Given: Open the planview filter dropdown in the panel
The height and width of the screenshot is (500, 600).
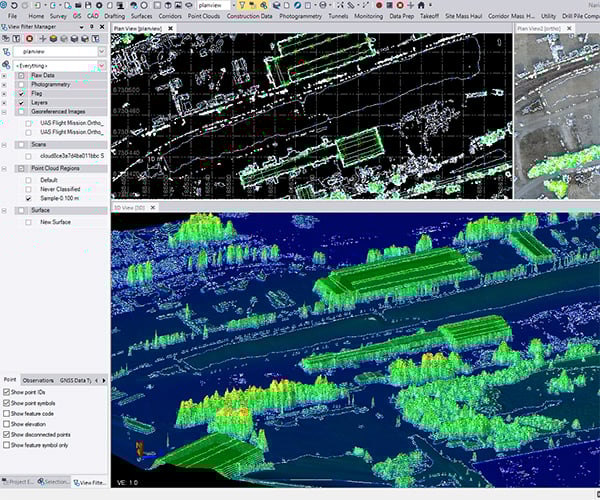Looking at the screenshot, I should (x=101, y=51).
